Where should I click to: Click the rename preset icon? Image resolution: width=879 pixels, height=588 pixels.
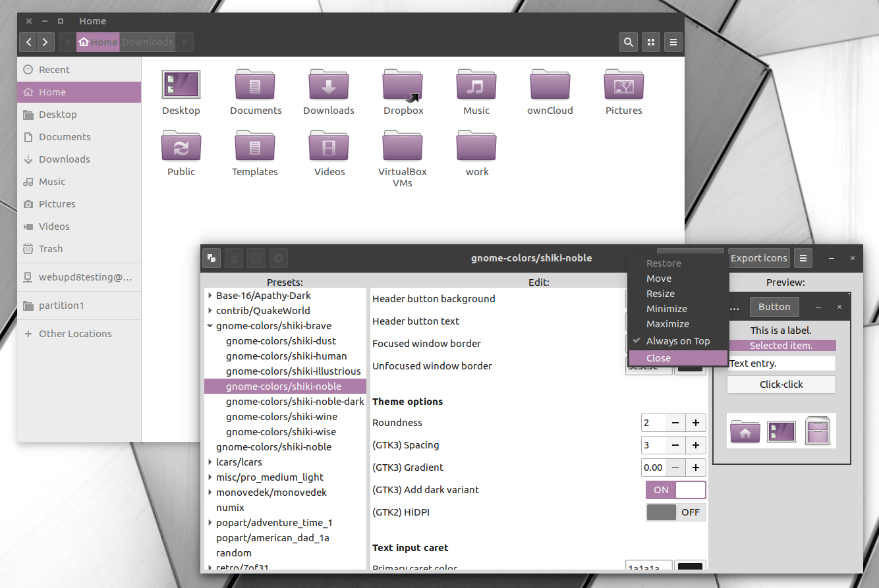[x=256, y=258]
